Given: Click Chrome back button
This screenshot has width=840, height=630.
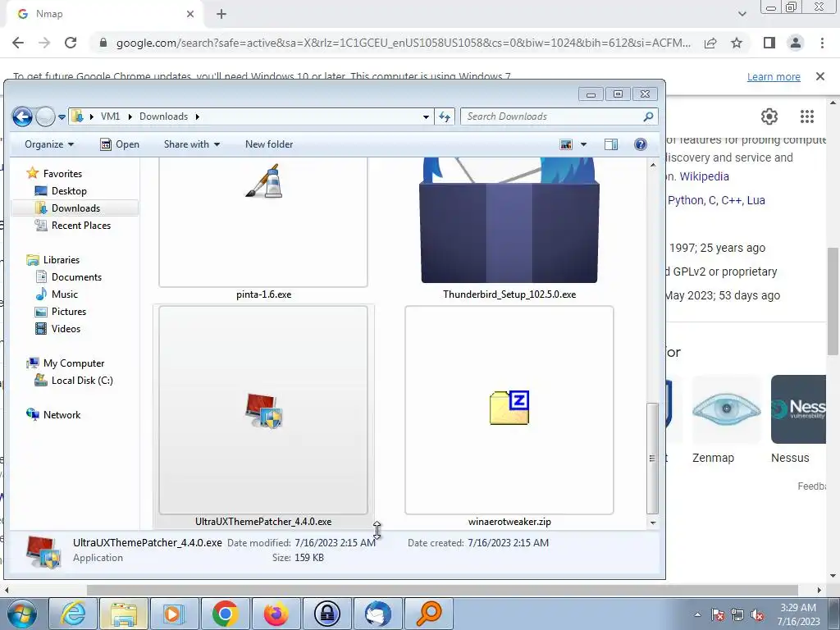Looking at the screenshot, I should (x=18, y=43).
